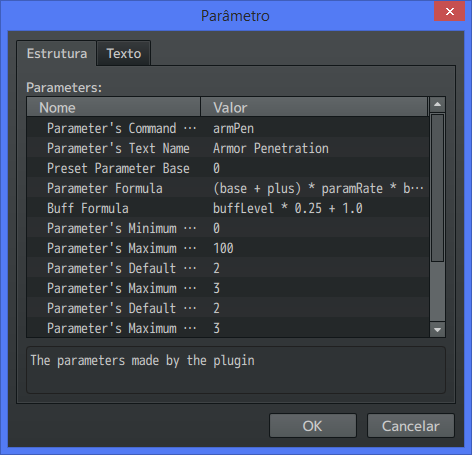The width and height of the screenshot is (472, 455).
Task: Close the Parâmetro dialog window
Action: [x=449, y=12]
